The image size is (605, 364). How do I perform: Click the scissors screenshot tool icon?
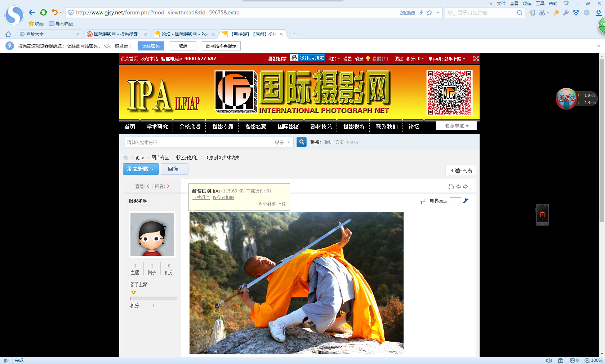(x=542, y=13)
